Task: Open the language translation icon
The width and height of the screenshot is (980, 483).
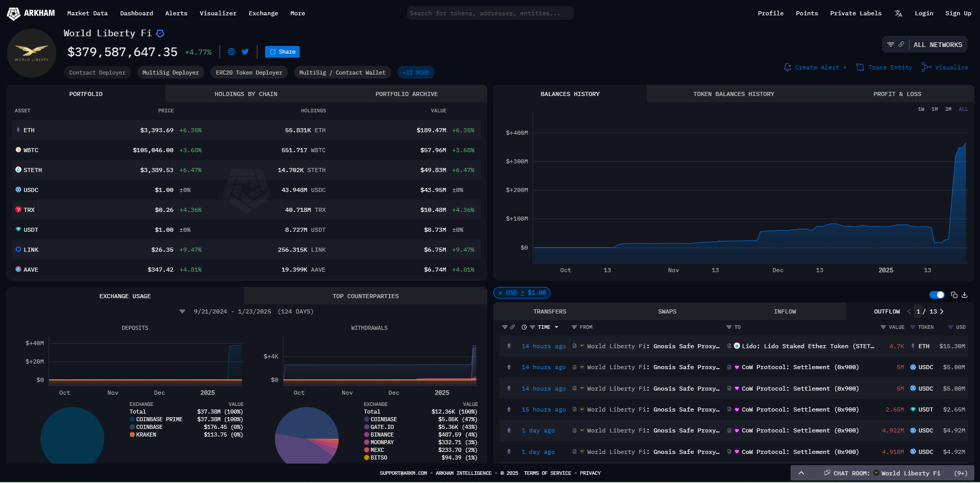Action: [x=898, y=14]
